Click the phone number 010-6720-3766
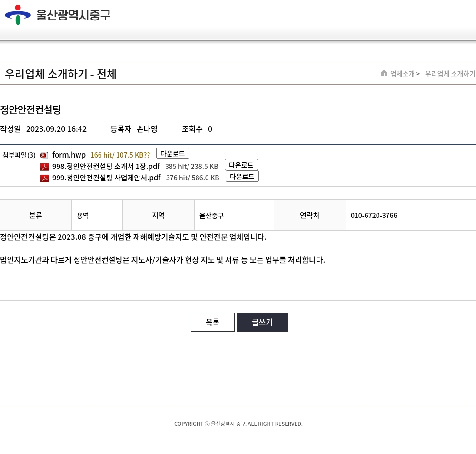This screenshot has width=476, height=454. [374, 216]
